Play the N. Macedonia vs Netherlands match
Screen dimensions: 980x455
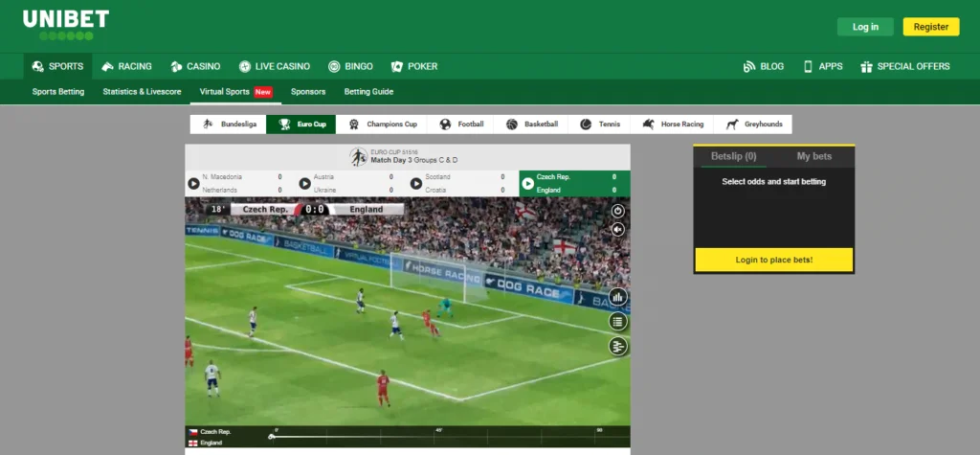click(193, 183)
